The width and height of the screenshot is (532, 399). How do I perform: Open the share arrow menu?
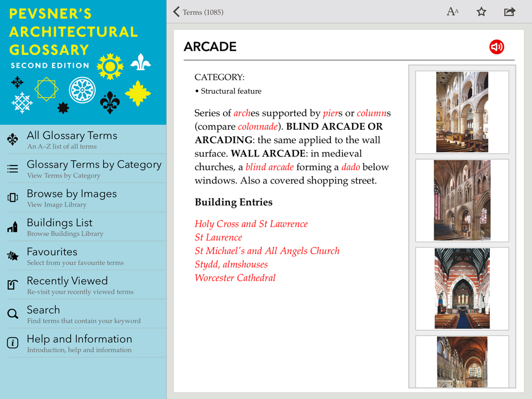point(510,12)
